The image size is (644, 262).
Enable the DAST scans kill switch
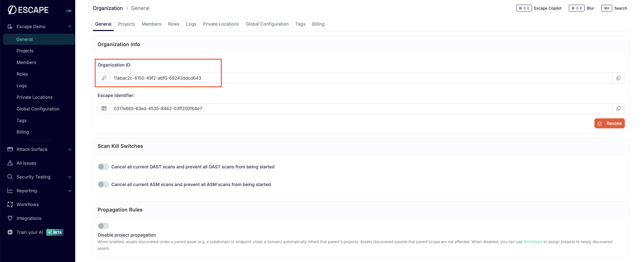pyautogui.click(x=103, y=167)
